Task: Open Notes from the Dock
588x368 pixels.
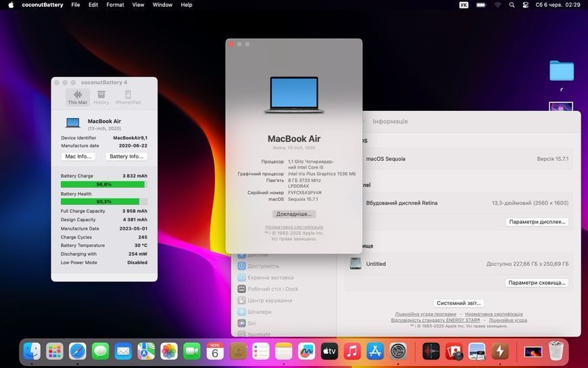Action: (283, 352)
